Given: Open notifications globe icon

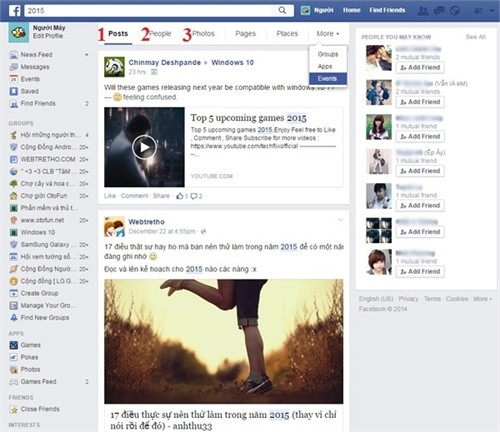Looking at the screenshot, I should coord(455,11).
